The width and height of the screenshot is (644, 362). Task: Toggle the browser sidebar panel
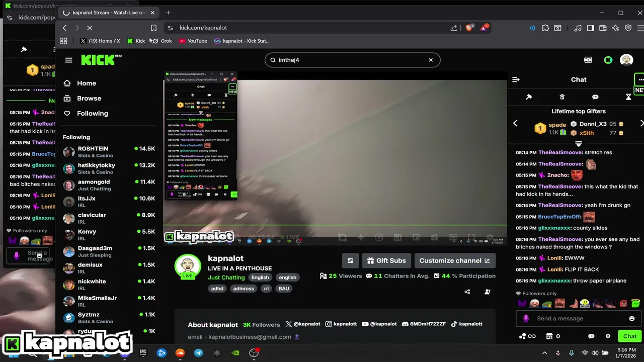click(x=590, y=28)
